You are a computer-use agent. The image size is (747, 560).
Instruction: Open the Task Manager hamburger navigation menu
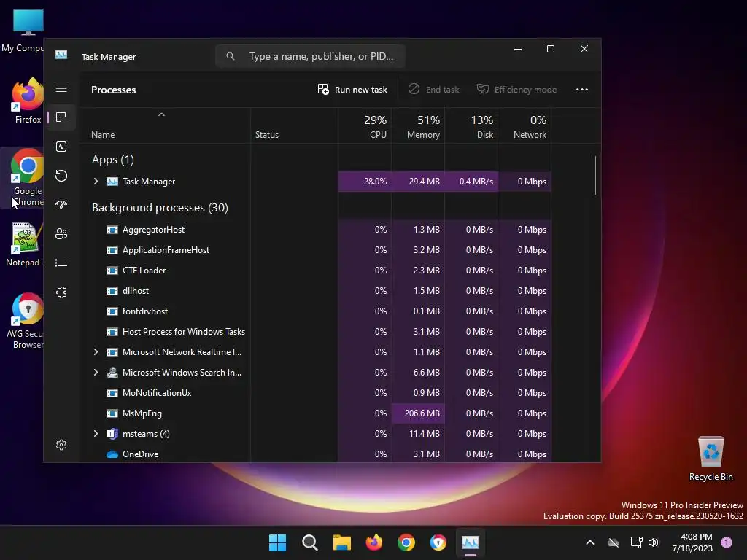(x=61, y=88)
